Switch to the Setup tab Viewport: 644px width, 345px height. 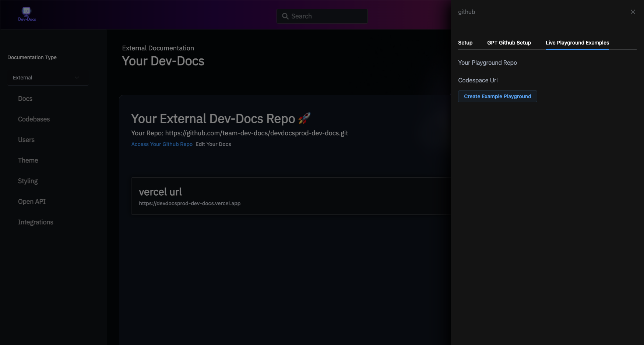pyautogui.click(x=465, y=43)
